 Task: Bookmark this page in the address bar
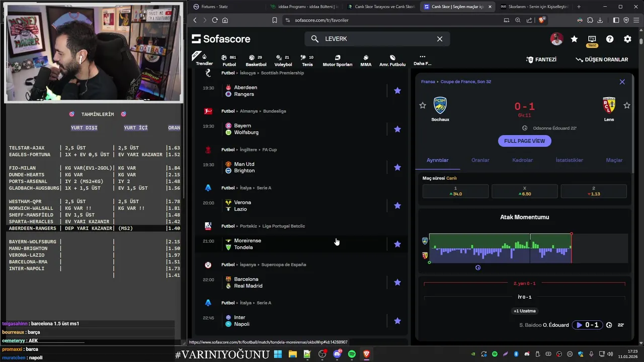[x=275, y=20]
